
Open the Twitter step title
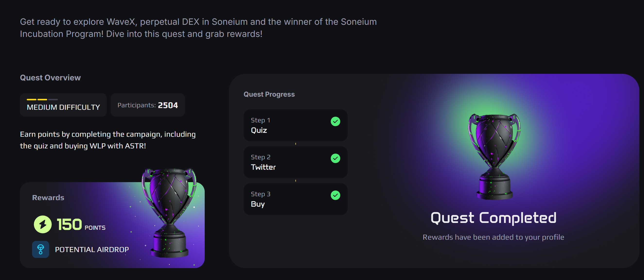263,167
